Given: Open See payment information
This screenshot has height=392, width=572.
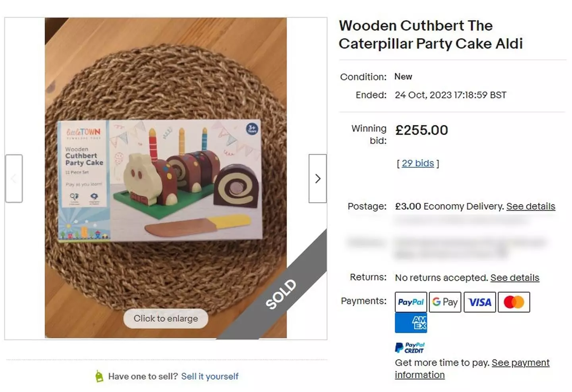Looking at the screenshot, I should pos(521,363).
